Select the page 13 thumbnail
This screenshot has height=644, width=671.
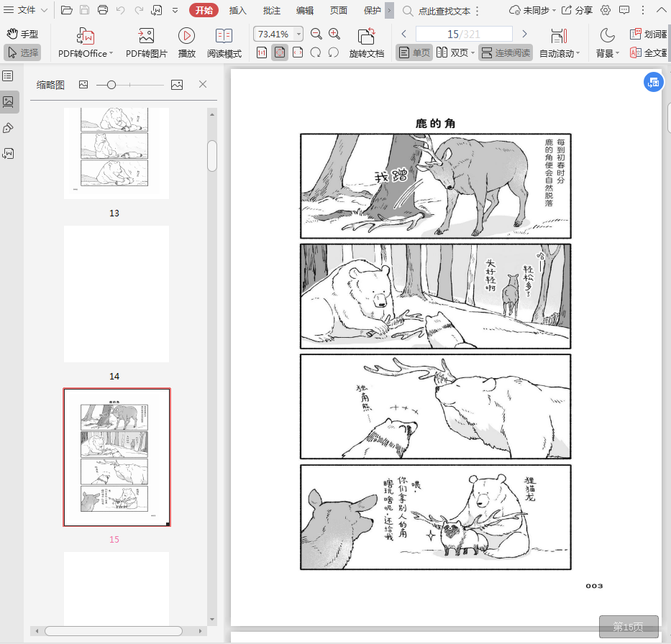coord(117,153)
